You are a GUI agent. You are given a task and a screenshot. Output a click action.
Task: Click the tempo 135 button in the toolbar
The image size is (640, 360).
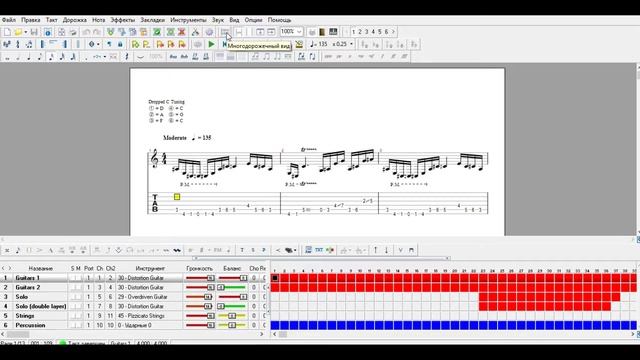tap(319, 44)
